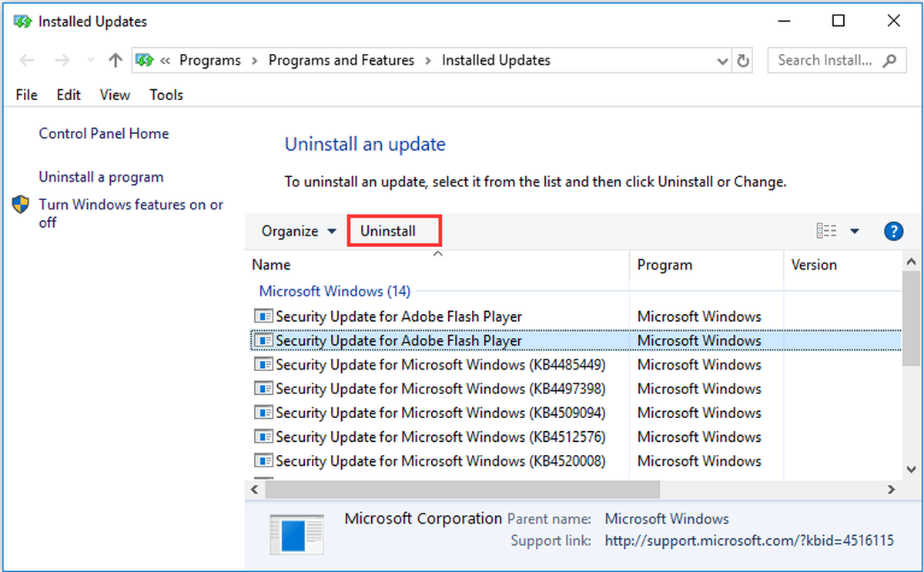Click the Programs breadcrumb in address bar
The height and width of the screenshot is (572, 924).
210,60
